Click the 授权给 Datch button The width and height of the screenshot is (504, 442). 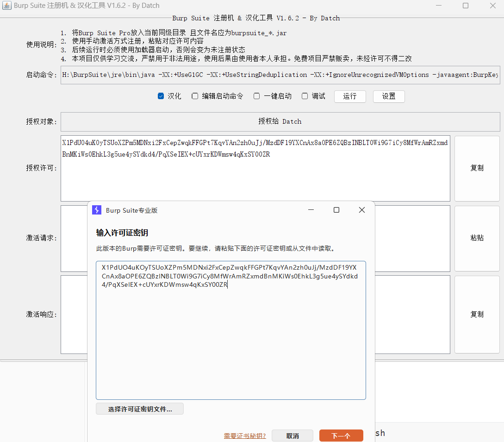[x=280, y=121]
